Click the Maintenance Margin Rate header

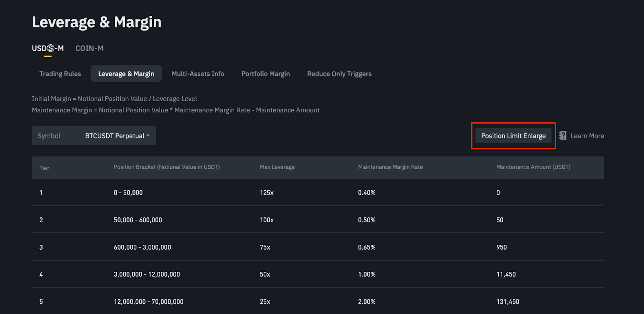click(x=390, y=167)
